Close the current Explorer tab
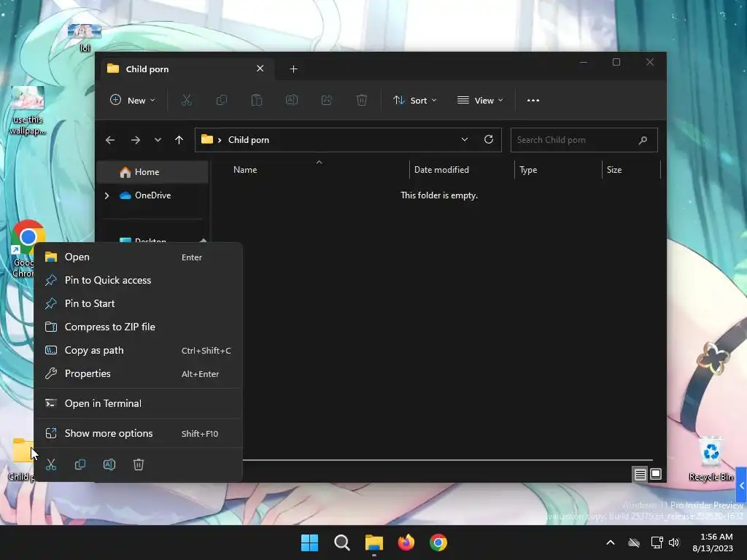 (260, 69)
